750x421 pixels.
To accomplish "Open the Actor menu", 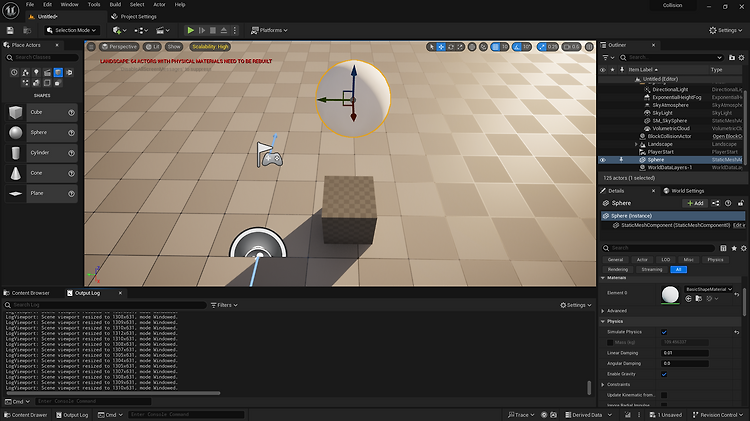I will pyautogui.click(x=159, y=4).
